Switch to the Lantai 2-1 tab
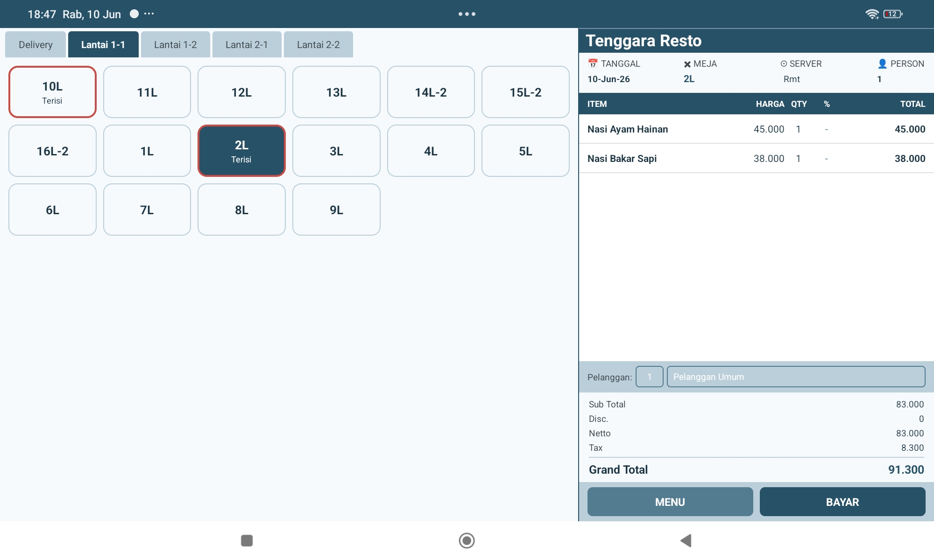Screen dimensions: 934x560 [247, 44]
